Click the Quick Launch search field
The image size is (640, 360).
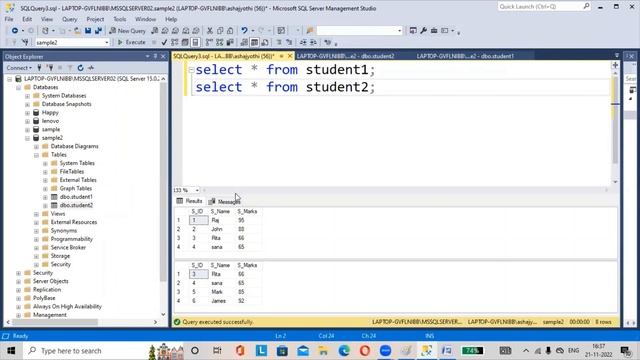pyautogui.click(x=544, y=7)
